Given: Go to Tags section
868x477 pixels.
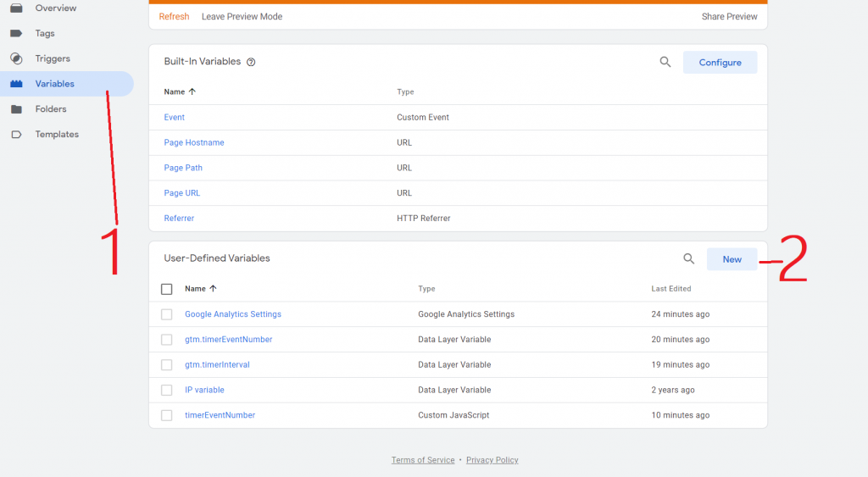Looking at the screenshot, I should click(45, 33).
